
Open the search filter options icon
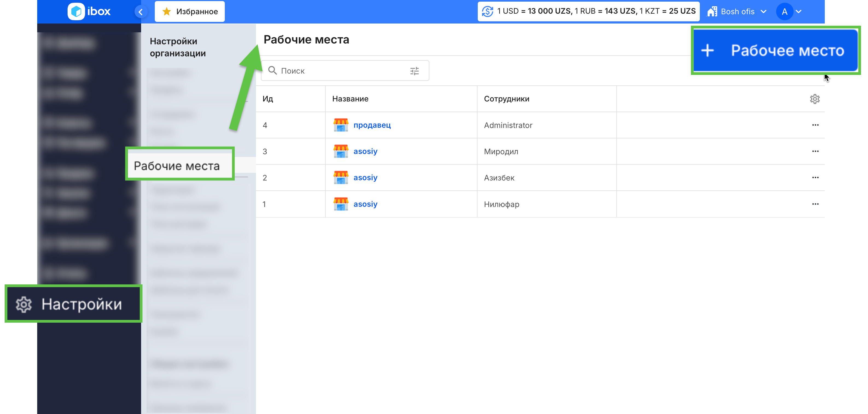pos(415,71)
